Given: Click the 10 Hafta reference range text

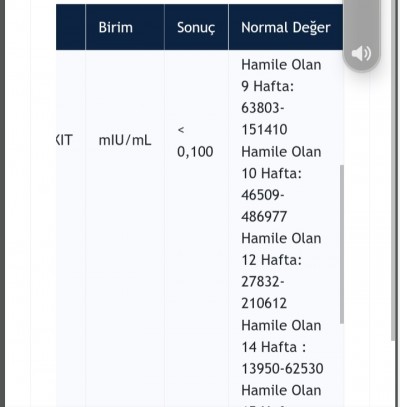Looking at the screenshot, I should pyautogui.click(x=271, y=173).
